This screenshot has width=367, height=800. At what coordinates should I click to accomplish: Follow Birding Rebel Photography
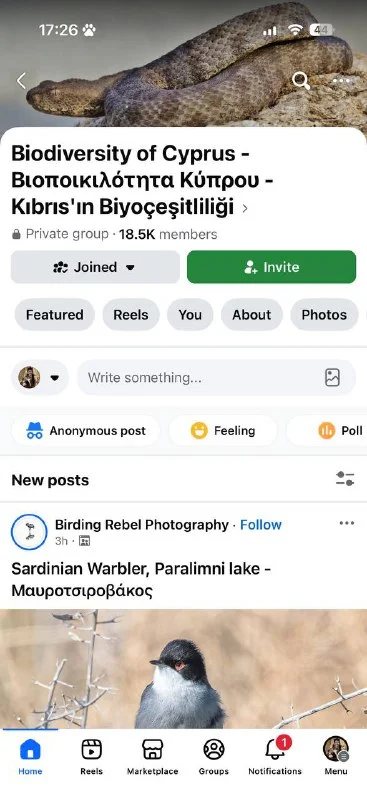click(261, 524)
